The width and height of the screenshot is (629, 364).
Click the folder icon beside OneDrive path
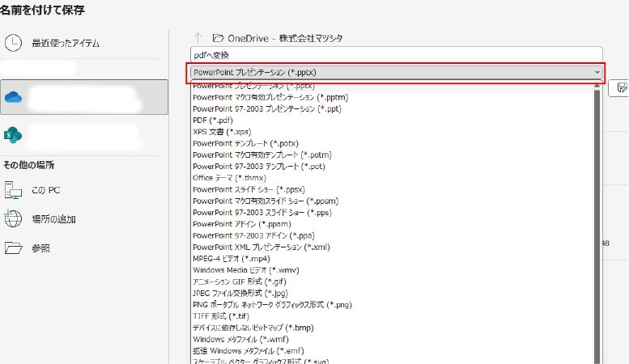click(218, 38)
